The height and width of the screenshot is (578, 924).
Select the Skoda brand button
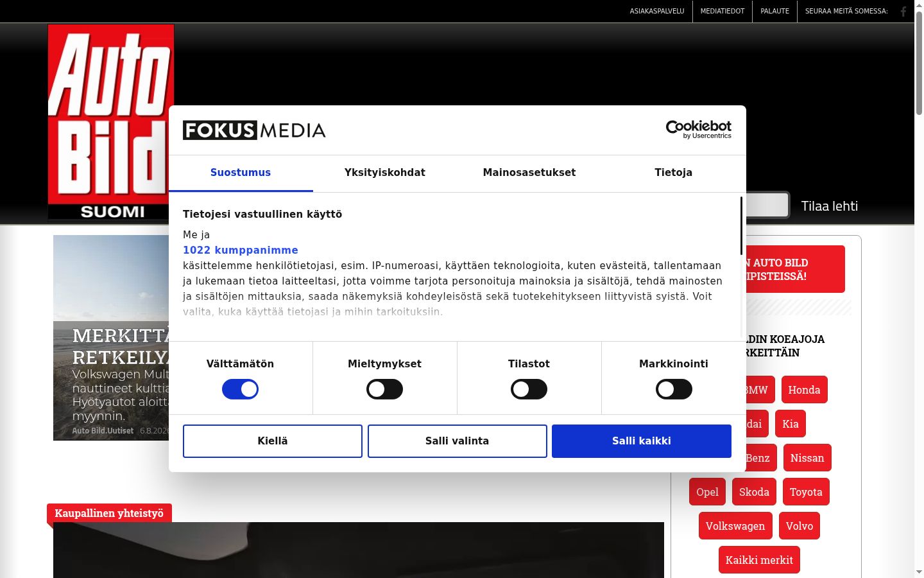click(754, 492)
